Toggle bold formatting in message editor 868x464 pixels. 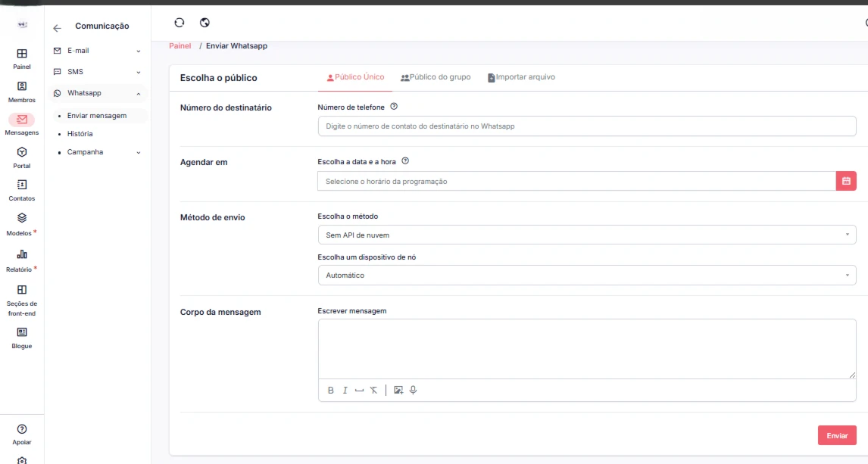[330, 391]
